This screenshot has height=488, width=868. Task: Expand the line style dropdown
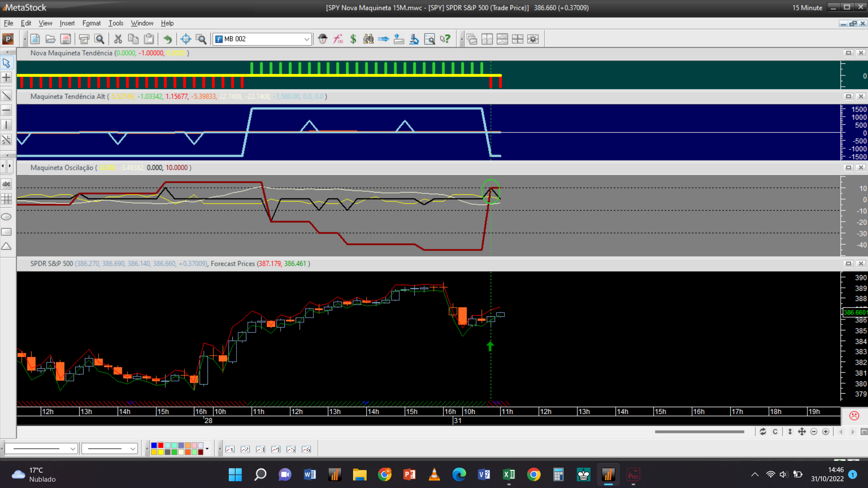[x=72, y=449]
